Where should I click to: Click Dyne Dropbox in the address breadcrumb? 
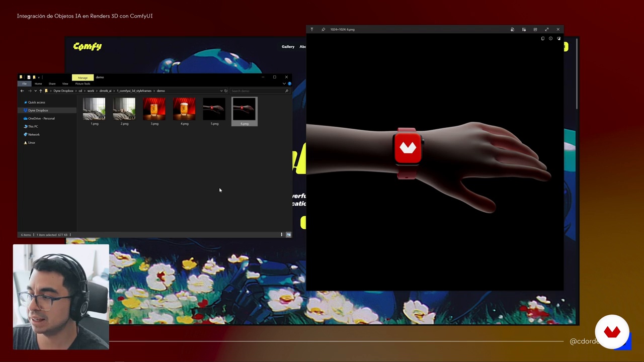coord(63,91)
